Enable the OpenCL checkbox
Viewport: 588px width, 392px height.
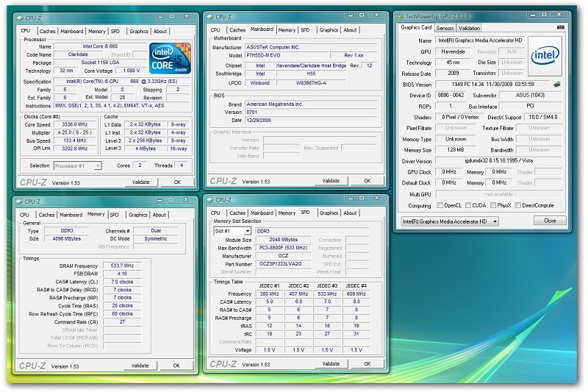[440, 206]
